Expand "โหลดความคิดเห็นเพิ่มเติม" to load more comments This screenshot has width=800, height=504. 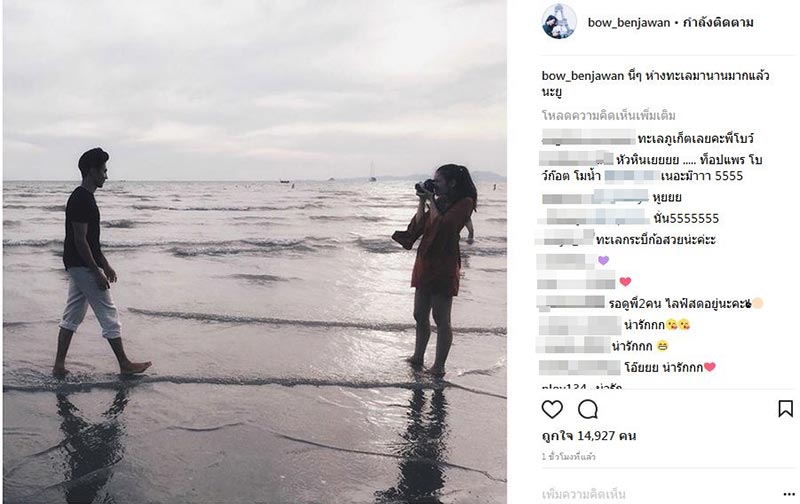pos(608,116)
